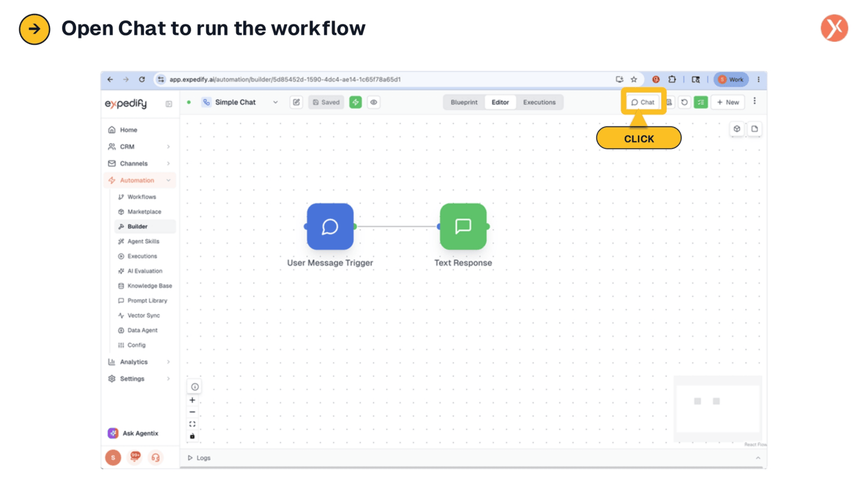The image size is (868, 488).
Task: Select the User Message Trigger node
Action: click(330, 227)
